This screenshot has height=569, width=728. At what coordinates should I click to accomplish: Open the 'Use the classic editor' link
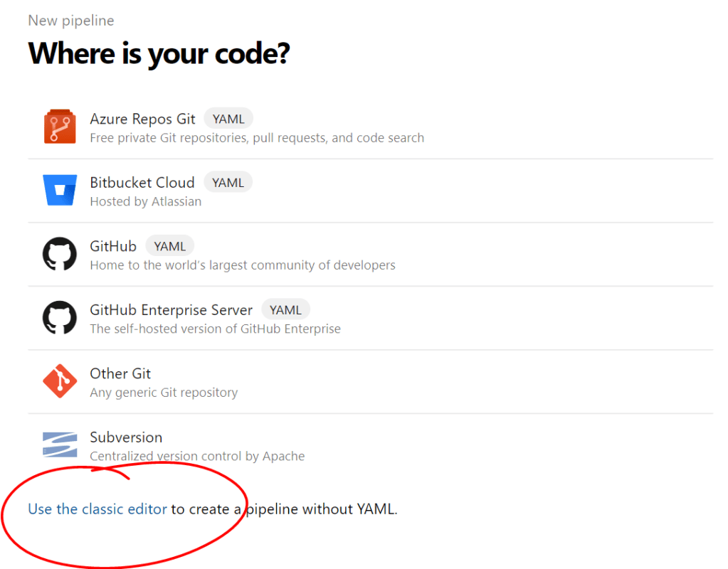click(x=97, y=509)
